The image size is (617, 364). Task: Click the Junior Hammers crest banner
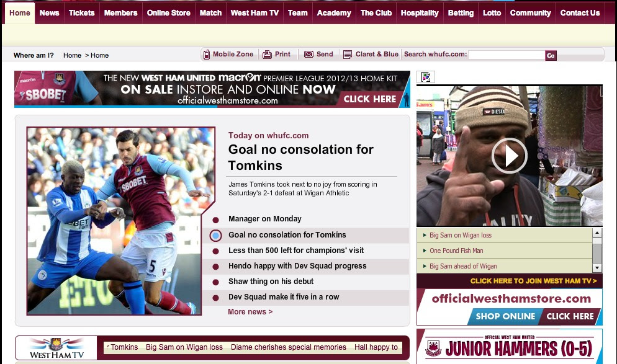click(x=509, y=347)
